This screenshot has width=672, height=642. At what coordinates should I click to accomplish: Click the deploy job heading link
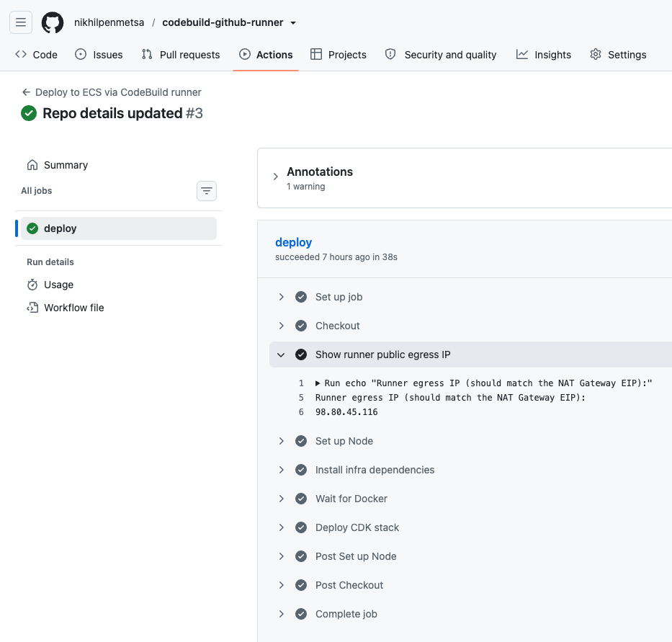[x=294, y=242]
